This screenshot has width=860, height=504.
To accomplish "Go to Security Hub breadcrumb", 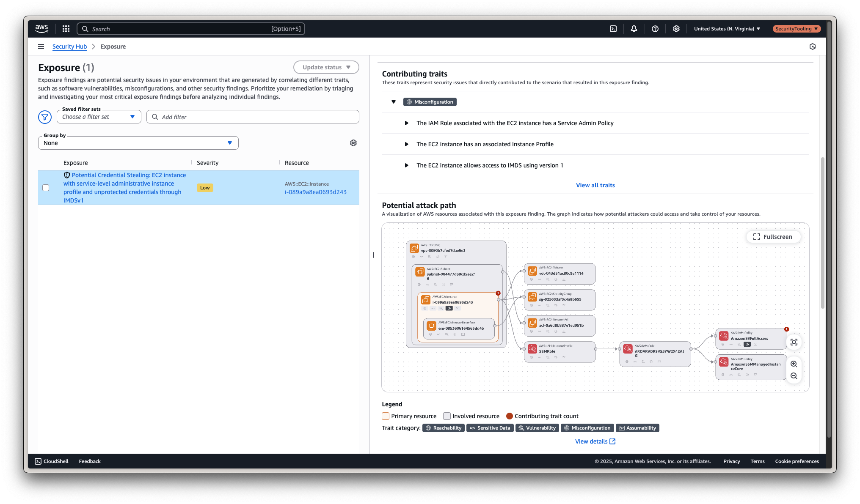I will pos(69,47).
